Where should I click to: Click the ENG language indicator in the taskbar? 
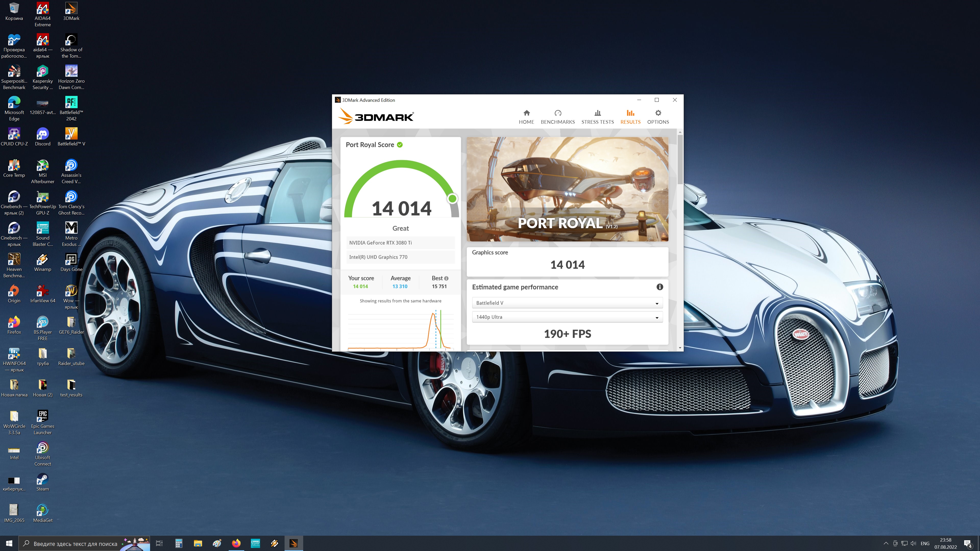925,543
